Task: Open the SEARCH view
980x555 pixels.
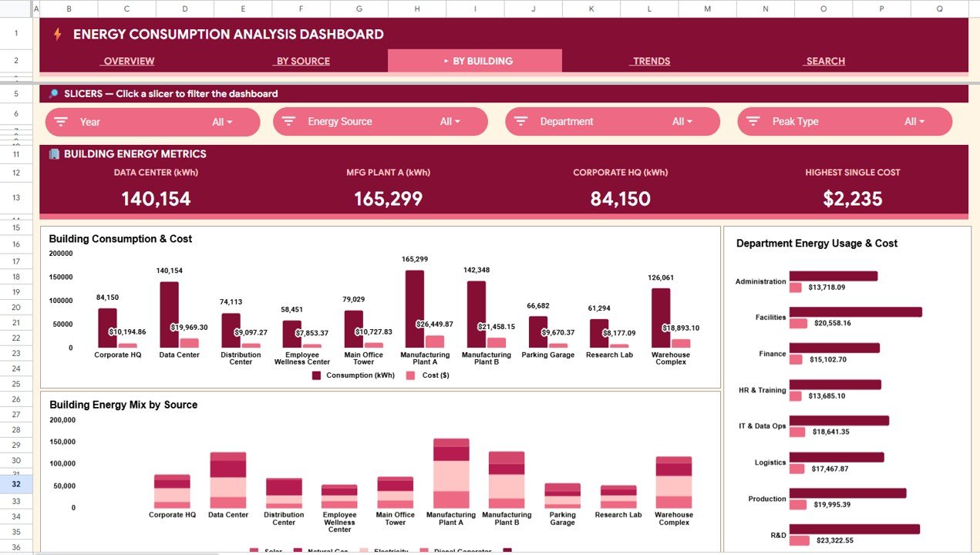Action: pos(823,61)
